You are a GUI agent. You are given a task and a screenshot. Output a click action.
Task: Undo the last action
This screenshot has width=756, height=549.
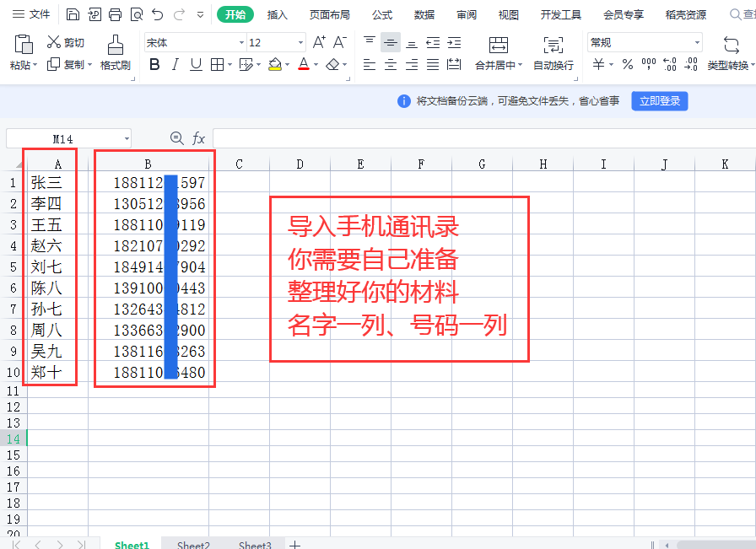pos(158,14)
